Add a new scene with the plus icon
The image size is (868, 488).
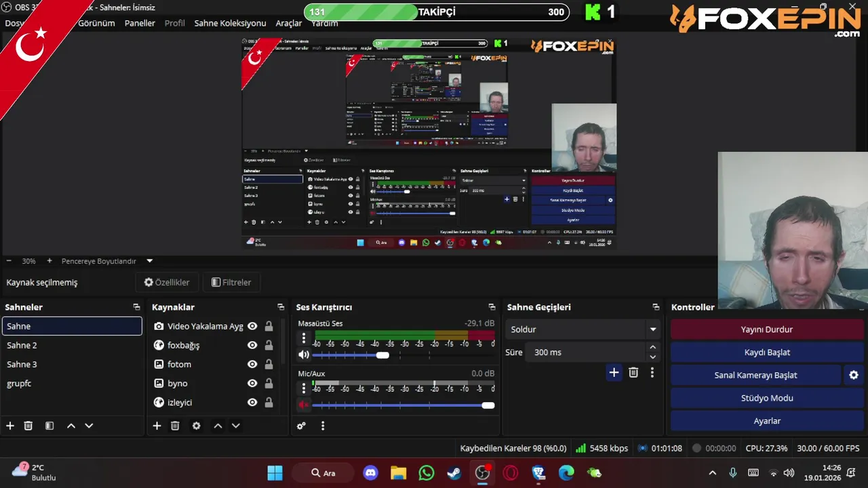tap(10, 426)
